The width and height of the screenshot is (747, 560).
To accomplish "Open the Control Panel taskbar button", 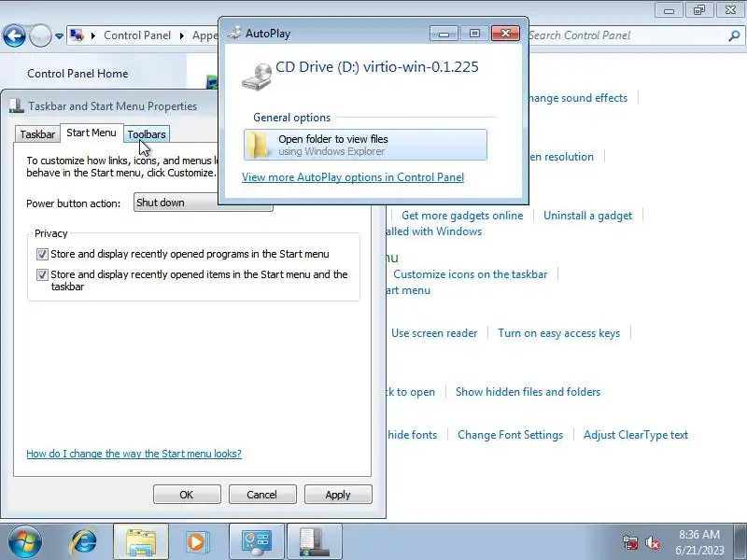I will point(256,542).
